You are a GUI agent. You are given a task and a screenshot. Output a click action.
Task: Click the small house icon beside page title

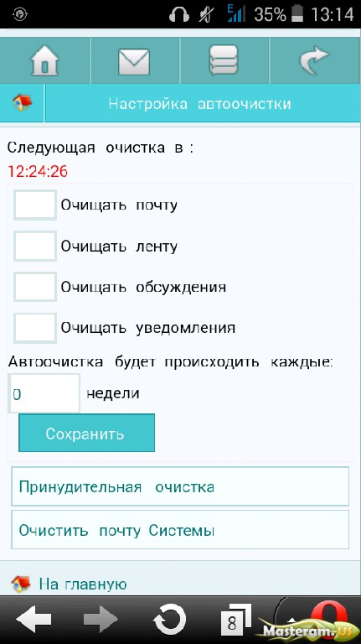click(x=22, y=103)
